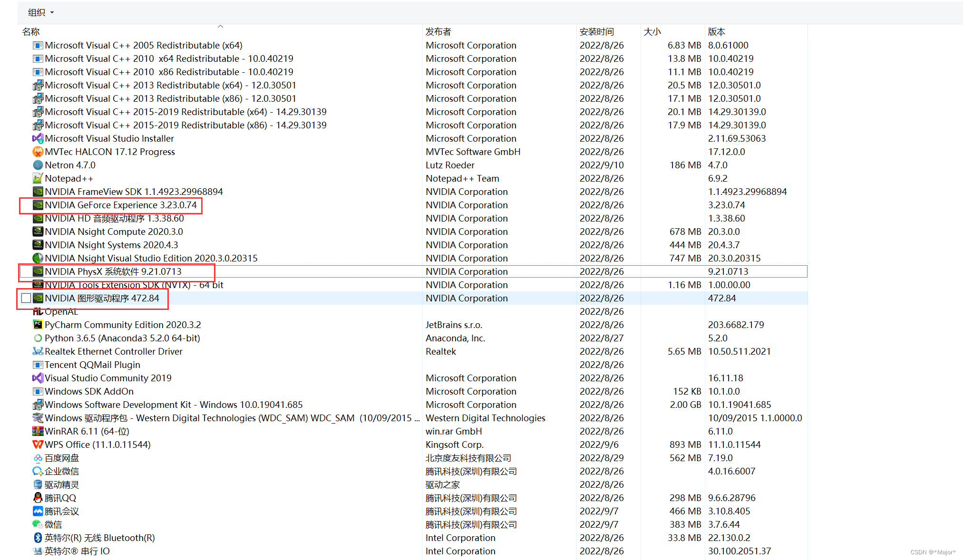Click NVIDIA Nsight Visual Studio Edition icon

38,258
